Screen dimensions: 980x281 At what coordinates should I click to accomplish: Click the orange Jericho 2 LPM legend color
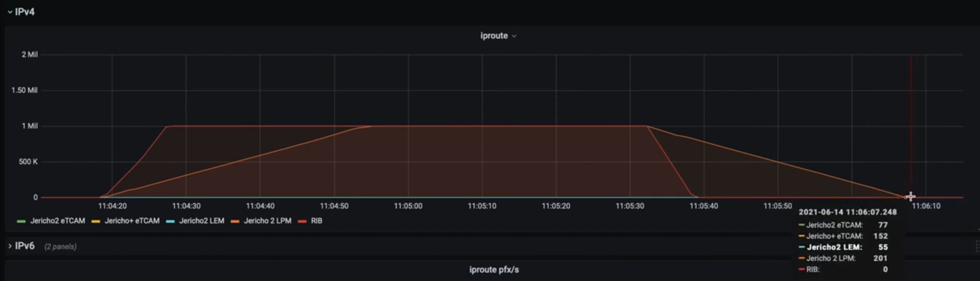[235, 221]
